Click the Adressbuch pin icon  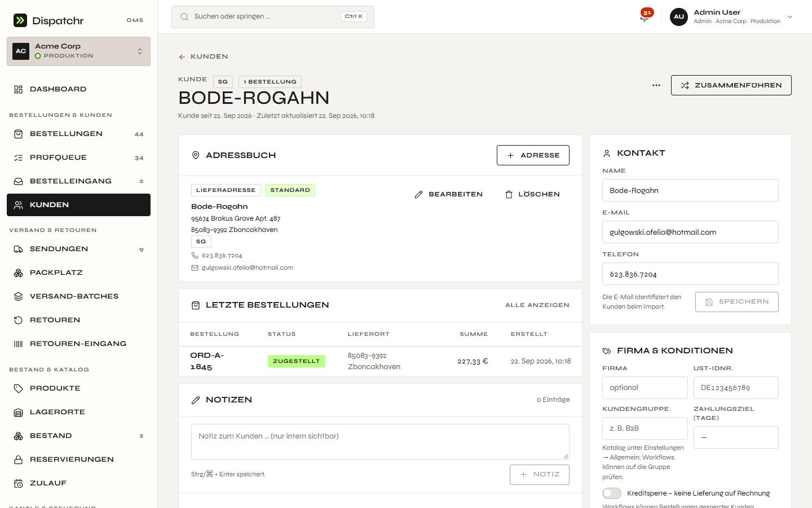tap(196, 155)
